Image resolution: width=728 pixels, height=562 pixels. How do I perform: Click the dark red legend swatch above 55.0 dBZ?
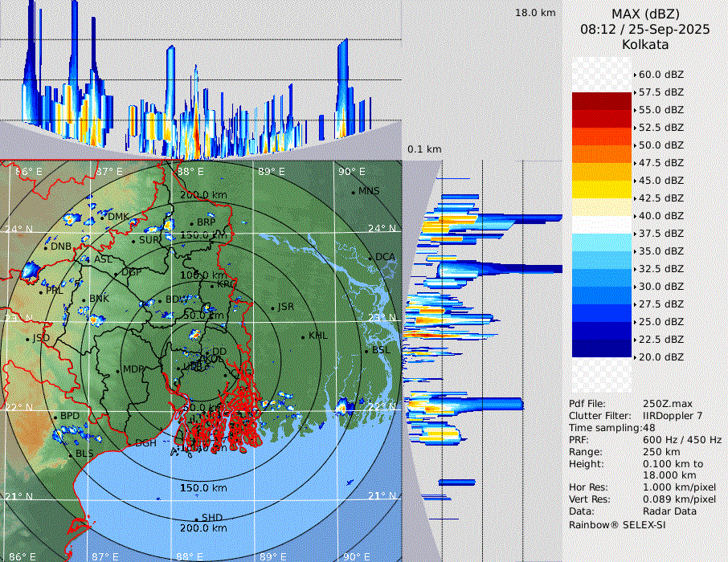coord(602,101)
